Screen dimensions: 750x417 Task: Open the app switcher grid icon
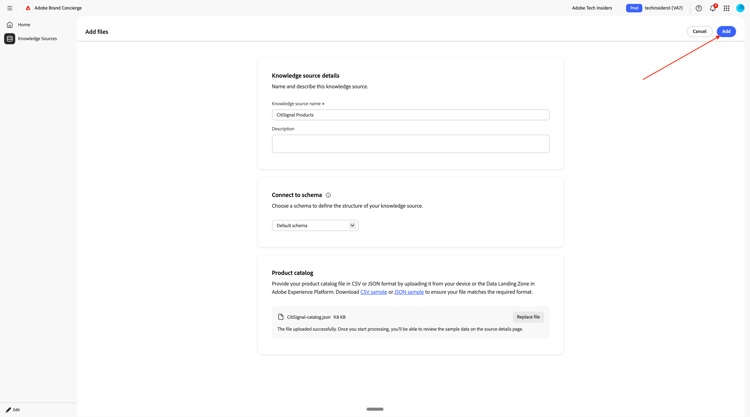[727, 8]
